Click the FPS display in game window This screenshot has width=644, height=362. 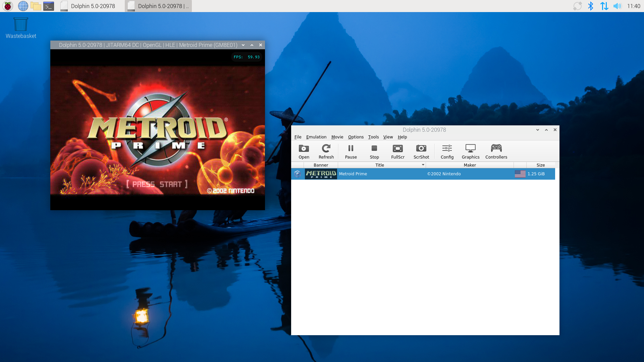(247, 57)
